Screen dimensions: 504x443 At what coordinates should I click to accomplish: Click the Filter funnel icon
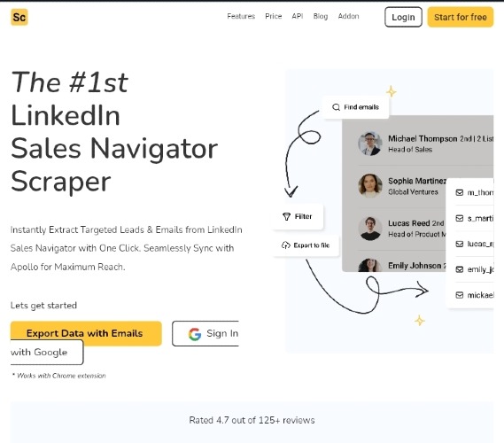click(286, 216)
